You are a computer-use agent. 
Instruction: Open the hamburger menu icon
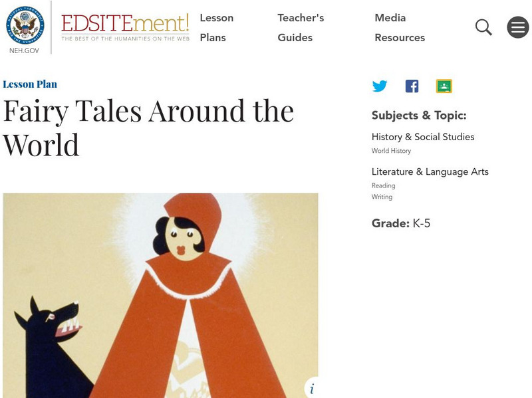pyautogui.click(x=518, y=27)
